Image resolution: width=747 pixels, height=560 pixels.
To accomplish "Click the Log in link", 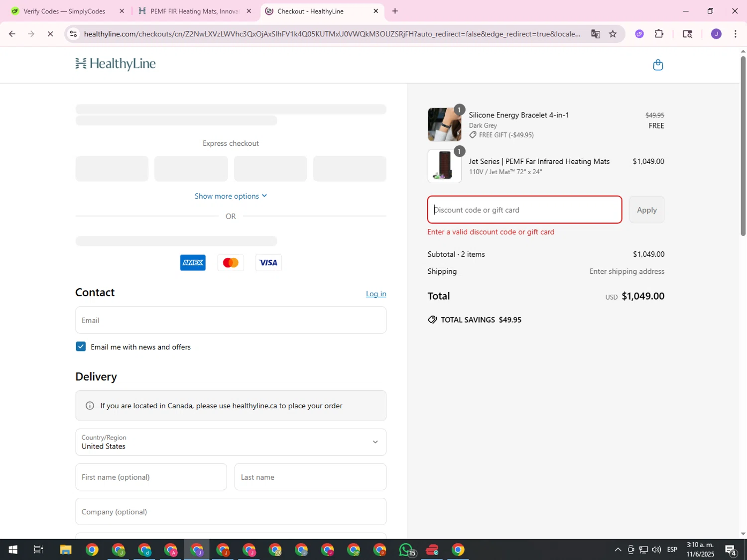I will click(x=376, y=294).
